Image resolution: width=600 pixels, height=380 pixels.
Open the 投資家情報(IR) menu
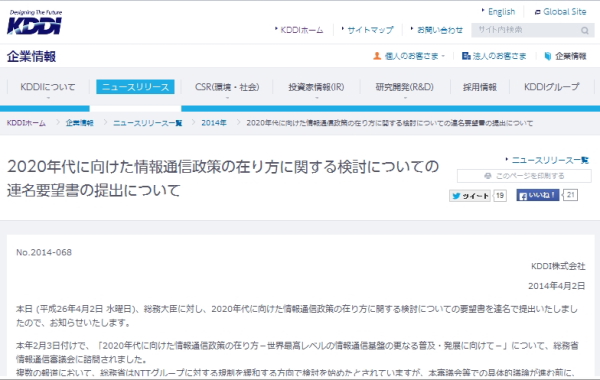click(316, 87)
